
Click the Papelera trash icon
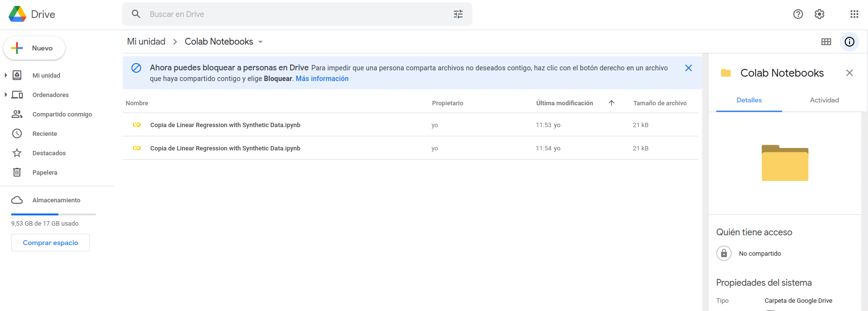[x=17, y=172]
